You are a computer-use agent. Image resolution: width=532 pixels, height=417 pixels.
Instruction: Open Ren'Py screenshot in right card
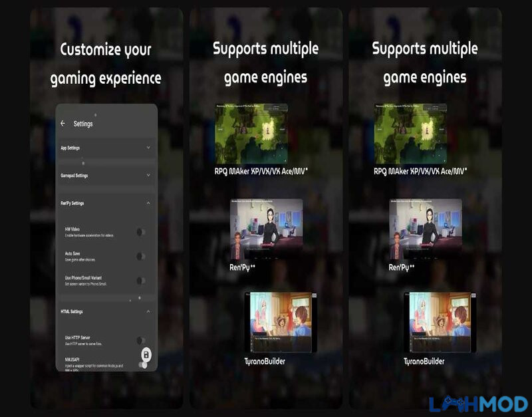pyautogui.click(x=426, y=229)
